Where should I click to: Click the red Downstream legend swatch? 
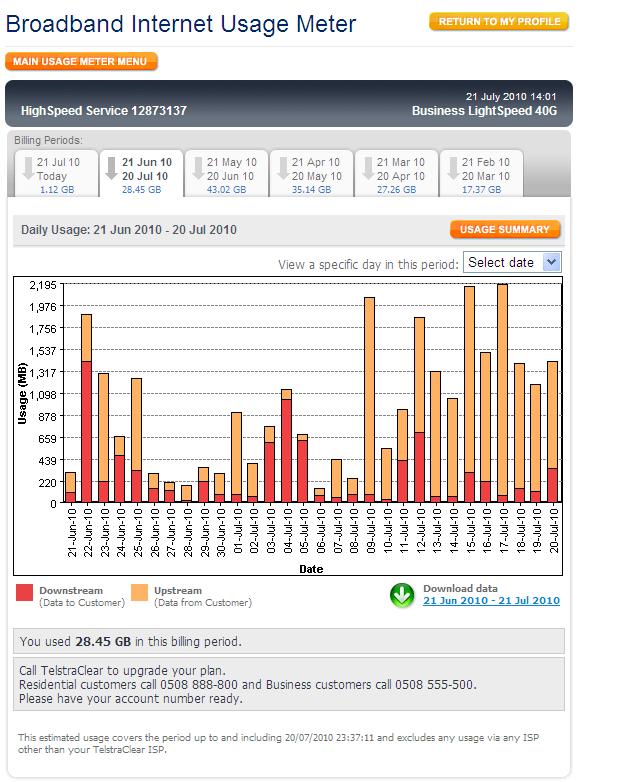25,593
